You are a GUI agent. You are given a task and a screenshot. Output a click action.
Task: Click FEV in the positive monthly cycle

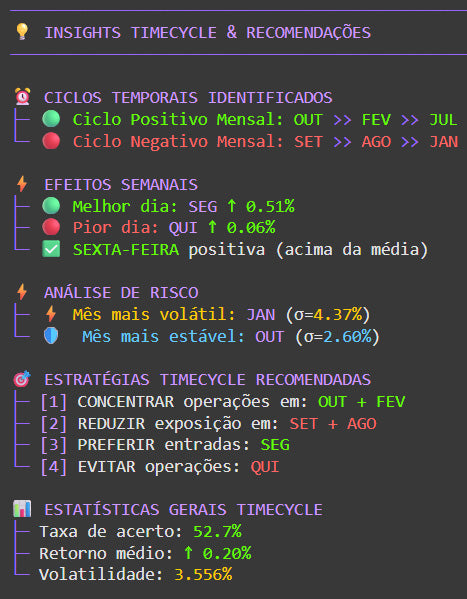click(x=376, y=120)
